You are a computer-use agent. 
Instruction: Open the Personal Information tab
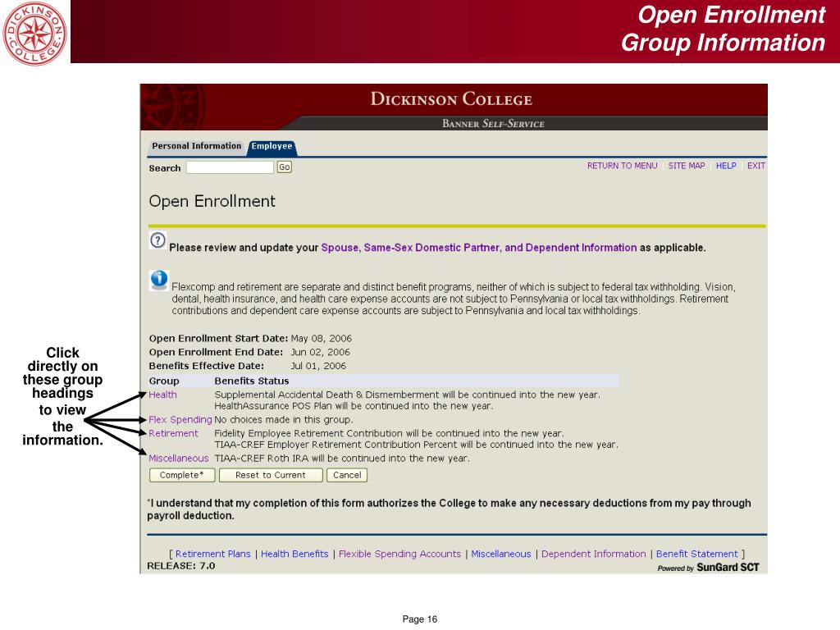[x=197, y=146]
